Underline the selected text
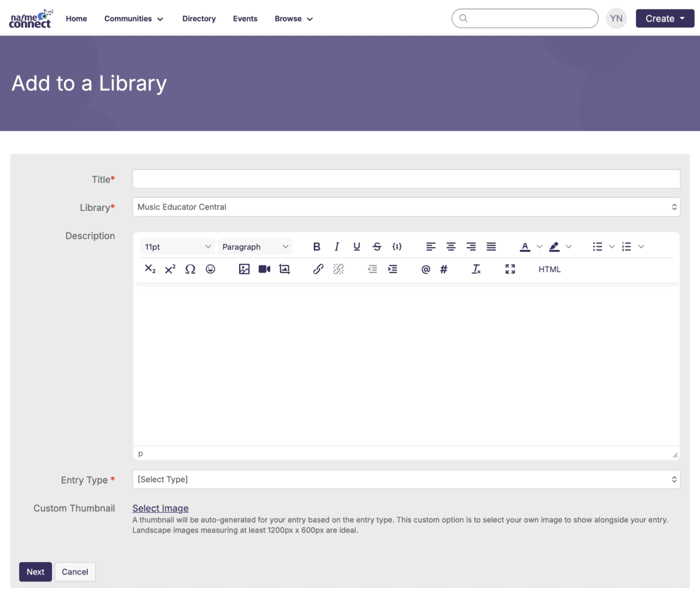Image resolution: width=700 pixels, height=592 pixels. 357,246
